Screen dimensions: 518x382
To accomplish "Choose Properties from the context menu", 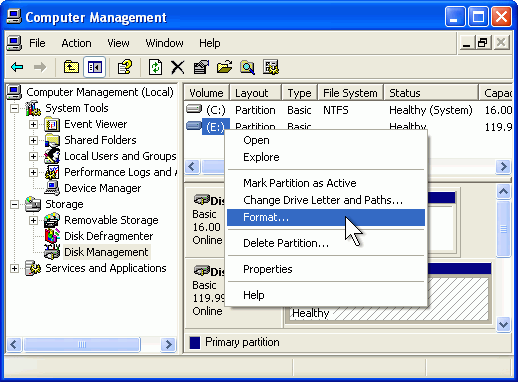I will pos(326,269).
